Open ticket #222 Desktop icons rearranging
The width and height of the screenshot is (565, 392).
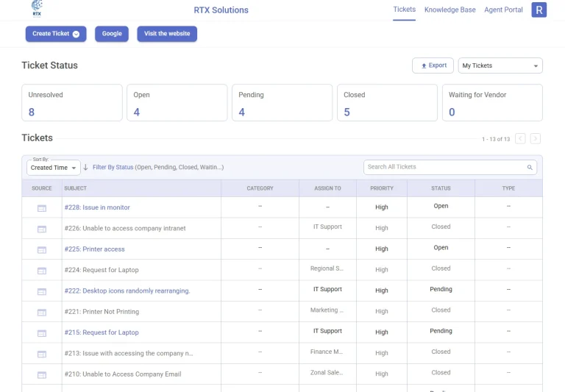pyautogui.click(x=127, y=291)
